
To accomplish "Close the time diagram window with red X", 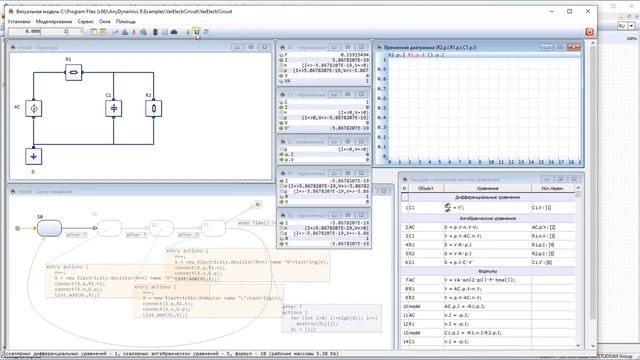I will (573, 47).
